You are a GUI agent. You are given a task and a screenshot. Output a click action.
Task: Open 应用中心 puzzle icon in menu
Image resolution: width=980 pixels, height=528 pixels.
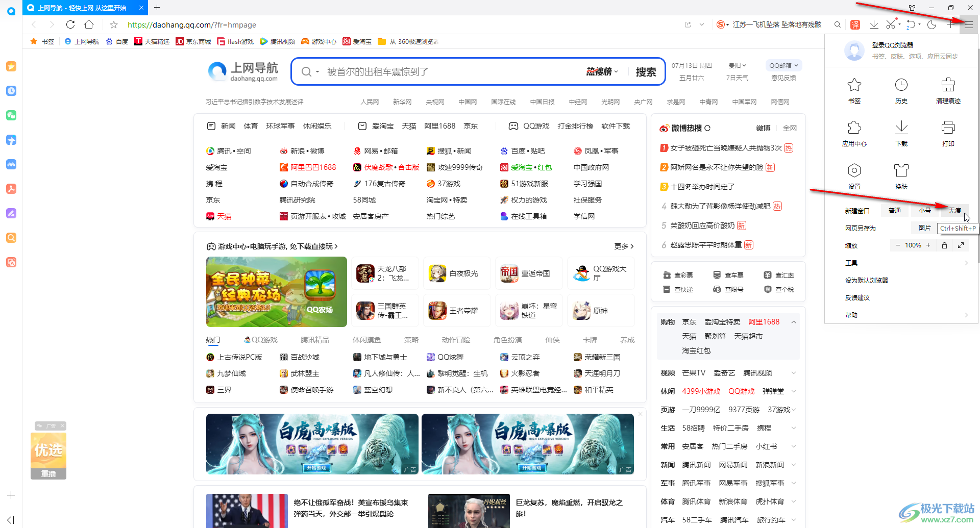(854, 134)
